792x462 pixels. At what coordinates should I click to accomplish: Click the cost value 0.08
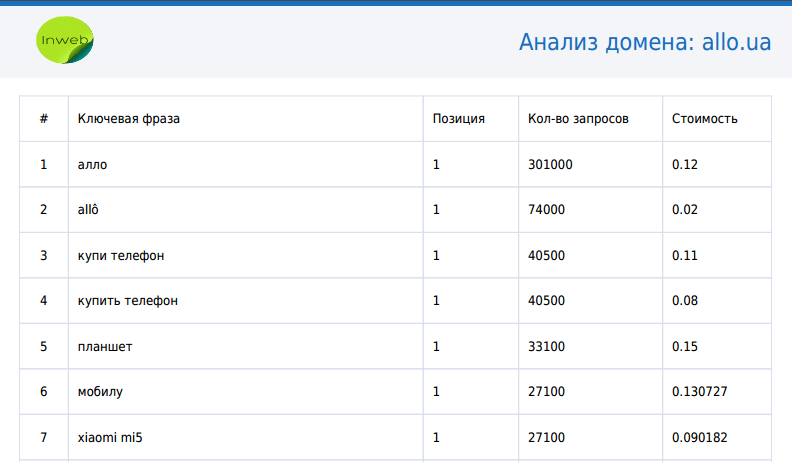pyautogui.click(x=685, y=300)
